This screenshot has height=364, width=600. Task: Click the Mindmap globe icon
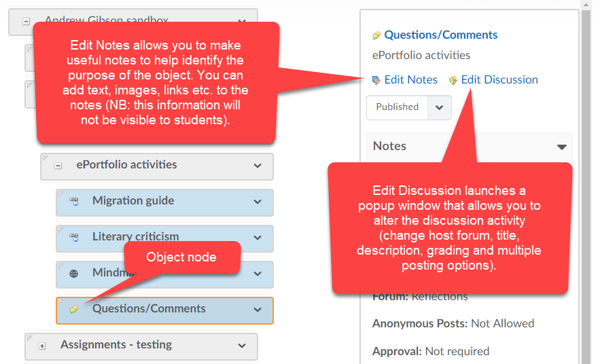tap(74, 274)
